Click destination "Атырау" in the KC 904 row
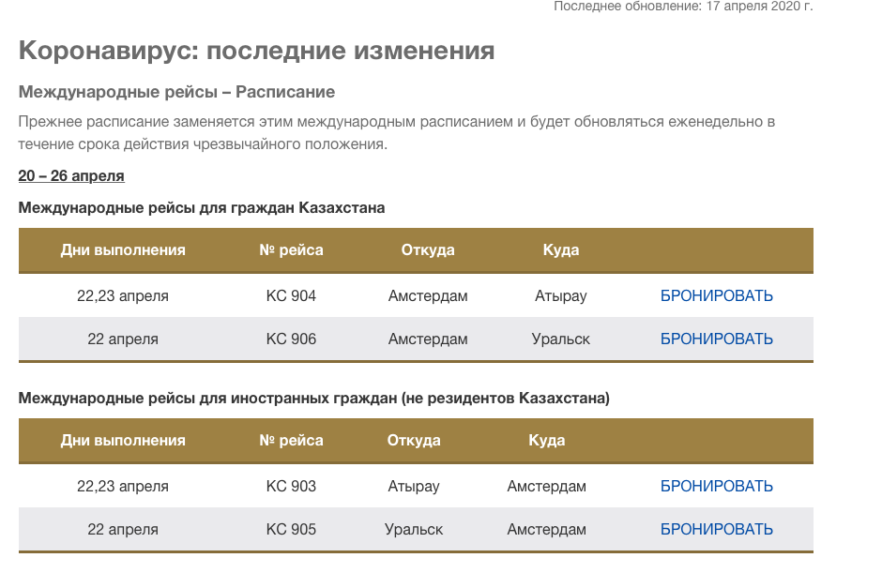Viewport: 882px width, 588px height. coord(560,296)
